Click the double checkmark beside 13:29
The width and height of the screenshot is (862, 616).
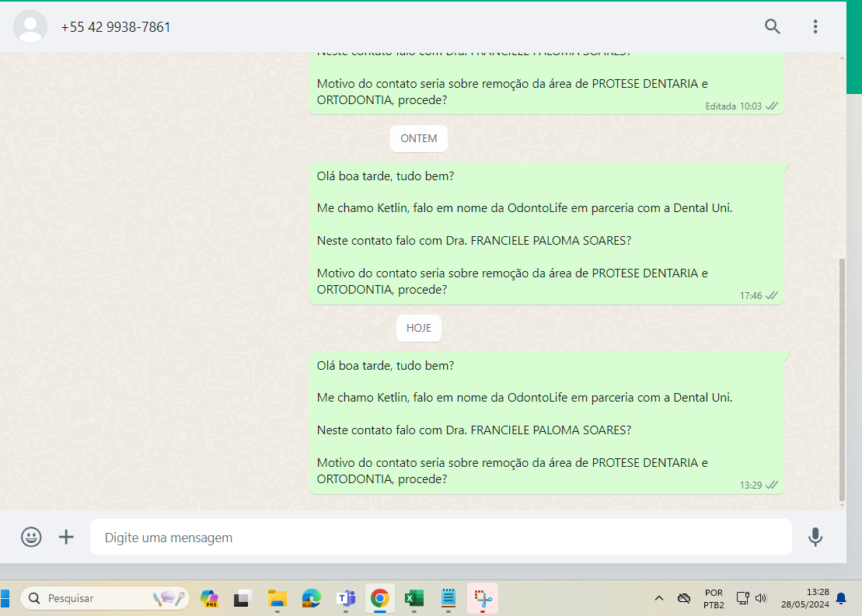click(772, 485)
